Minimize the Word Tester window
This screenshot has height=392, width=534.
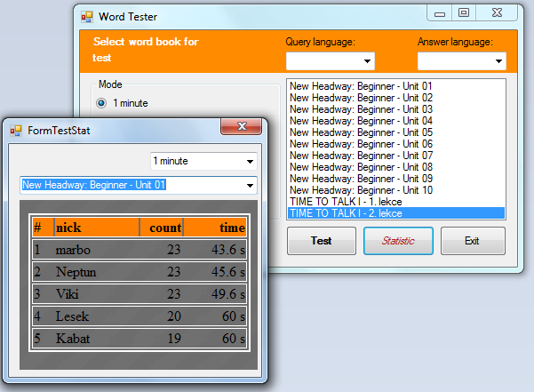click(439, 12)
